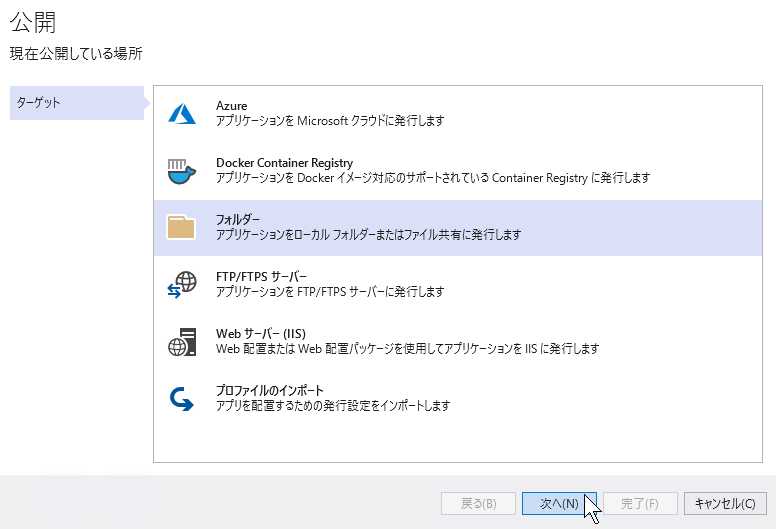Click the 次へ(N) button
This screenshot has height=529, width=776.
click(559, 504)
